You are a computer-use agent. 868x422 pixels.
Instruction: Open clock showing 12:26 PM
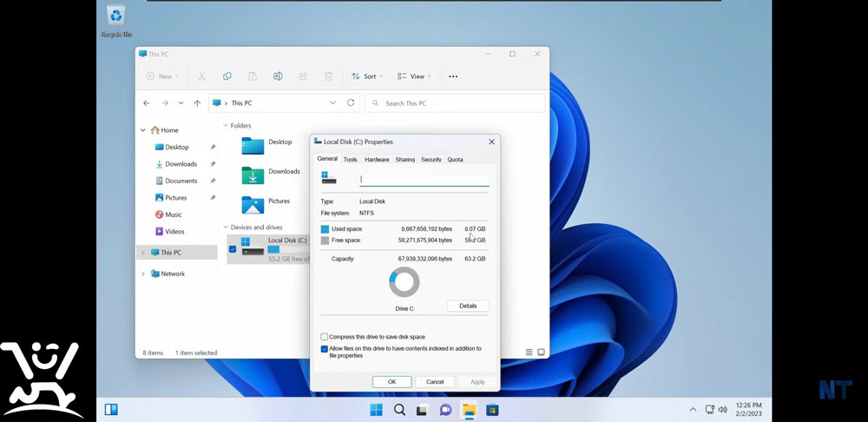coord(748,410)
